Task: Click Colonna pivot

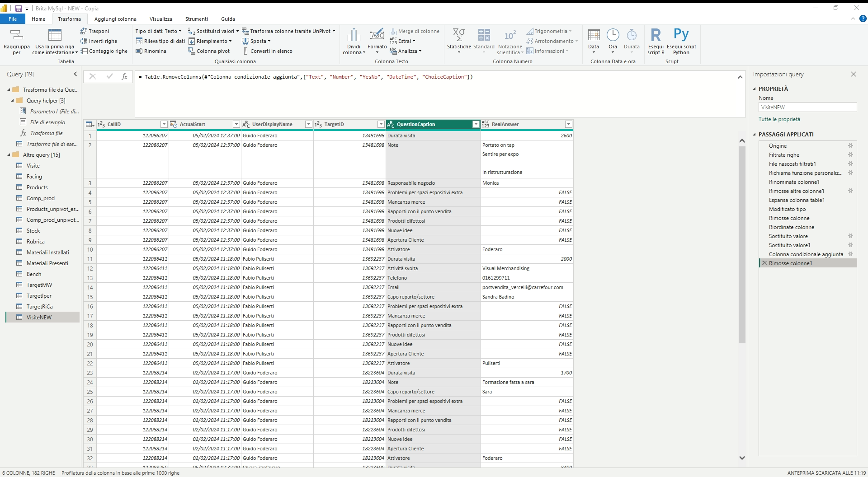Action: 209,51
